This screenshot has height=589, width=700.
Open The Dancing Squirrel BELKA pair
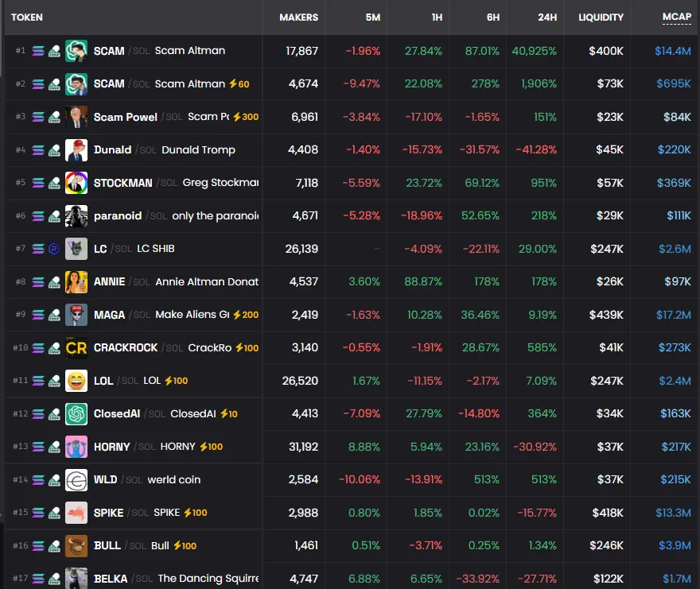208,579
